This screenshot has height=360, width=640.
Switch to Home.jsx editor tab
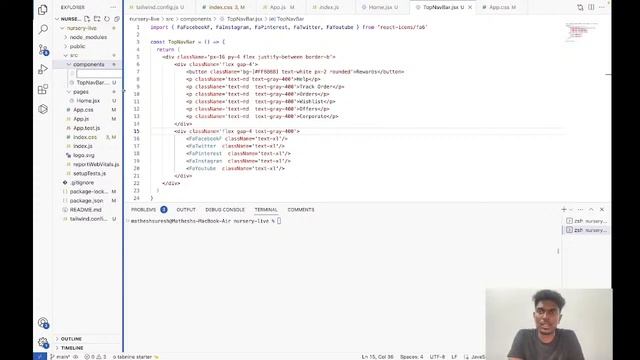tap(383, 7)
